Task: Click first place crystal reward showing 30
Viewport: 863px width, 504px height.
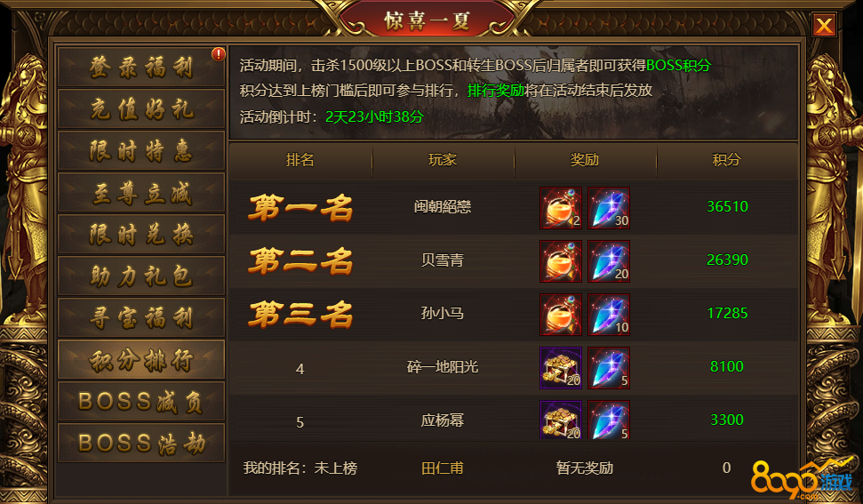Action: point(608,208)
